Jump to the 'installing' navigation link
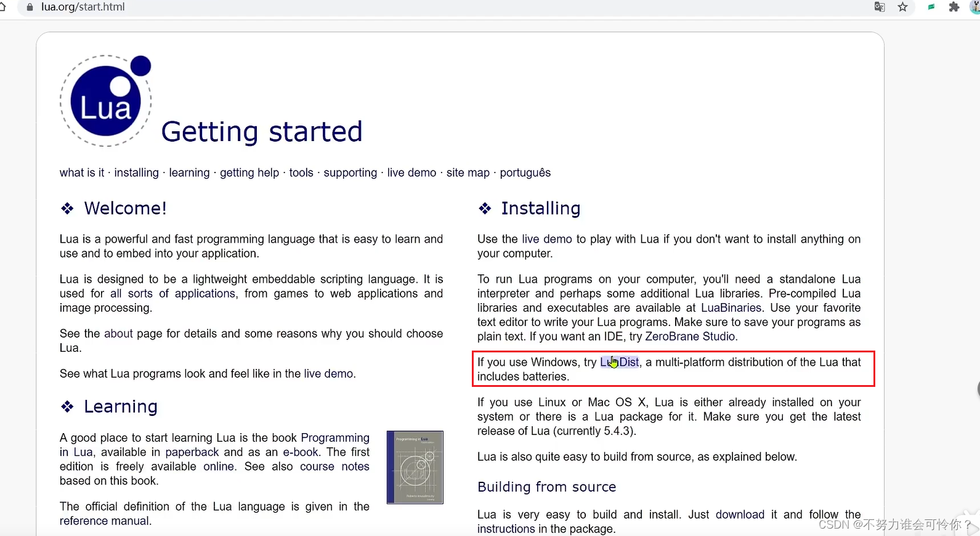980x536 pixels. [x=136, y=173]
